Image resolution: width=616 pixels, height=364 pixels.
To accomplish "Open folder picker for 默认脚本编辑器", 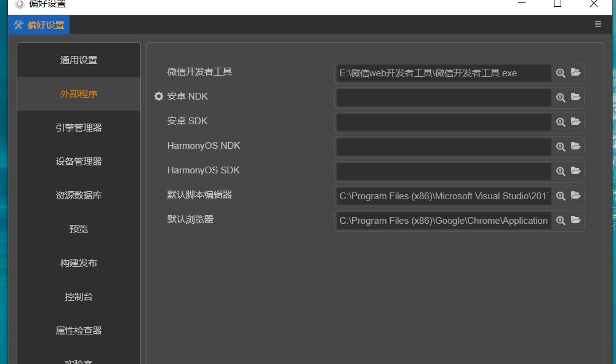I will pos(577,196).
